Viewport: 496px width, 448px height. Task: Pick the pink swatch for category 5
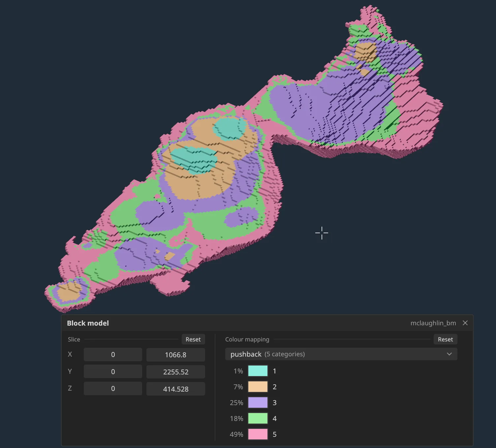(258, 434)
